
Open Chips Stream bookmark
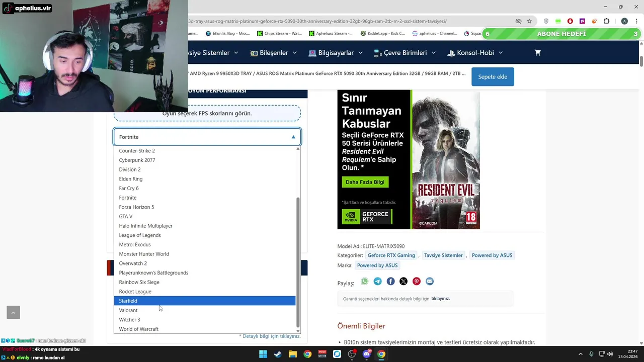pyautogui.click(x=279, y=34)
